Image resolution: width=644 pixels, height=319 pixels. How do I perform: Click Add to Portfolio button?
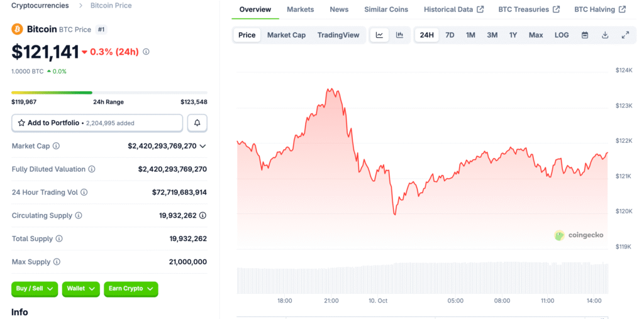[97, 123]
